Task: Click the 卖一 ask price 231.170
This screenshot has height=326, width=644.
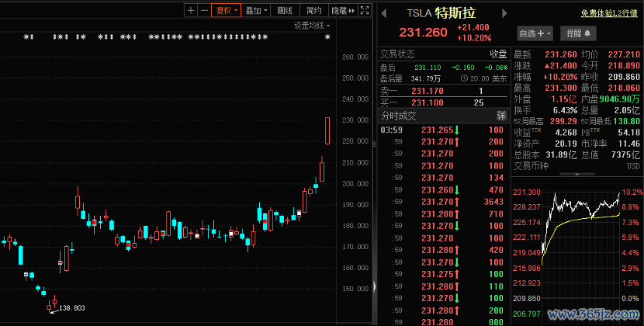Action: [x=428, y=92]
